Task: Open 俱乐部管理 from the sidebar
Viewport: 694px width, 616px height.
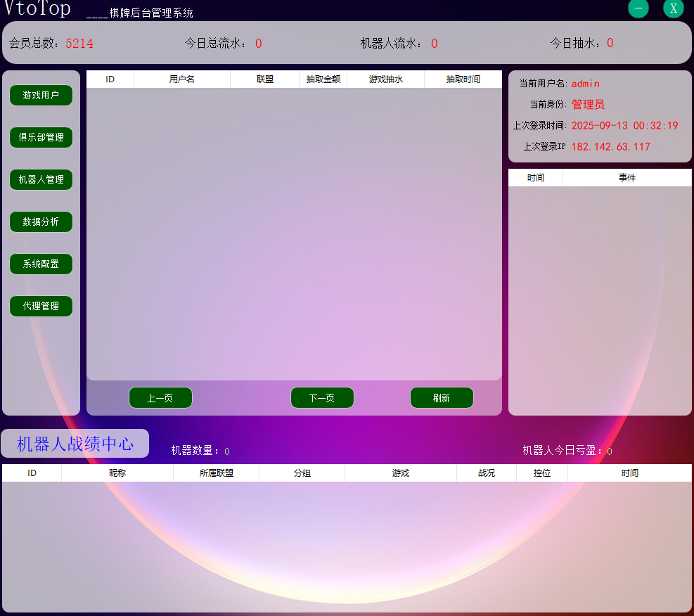Action: point(41,138)
